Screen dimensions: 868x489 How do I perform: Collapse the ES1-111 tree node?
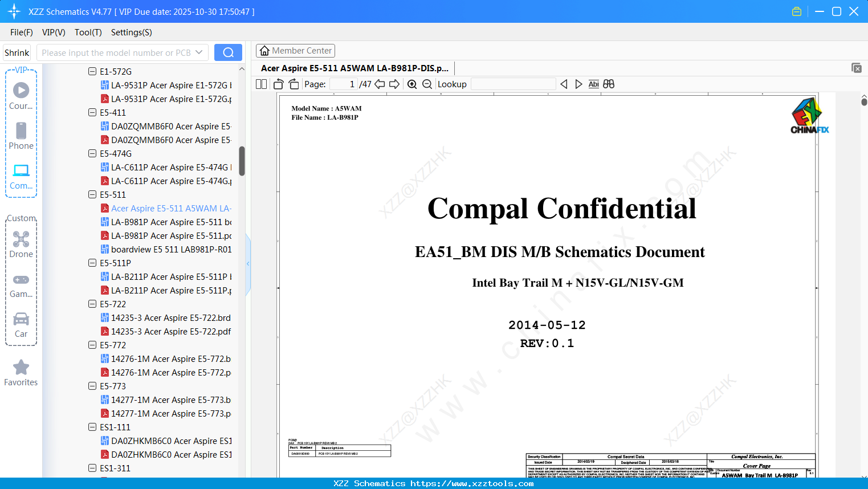pyautogui.click(x=92, y=427)
